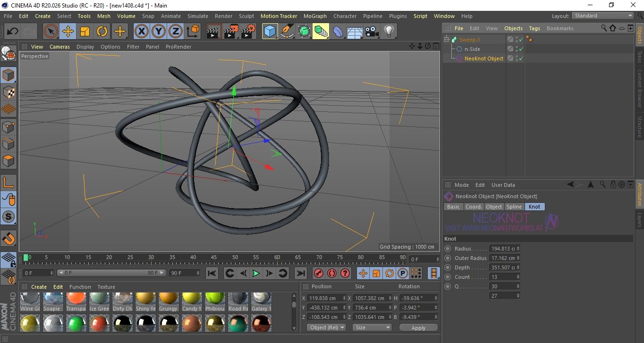Open Edit Render Settings clapperboard with gear
Image resolution: width=644 pixels, height=343 pixels.
point(248,32)
